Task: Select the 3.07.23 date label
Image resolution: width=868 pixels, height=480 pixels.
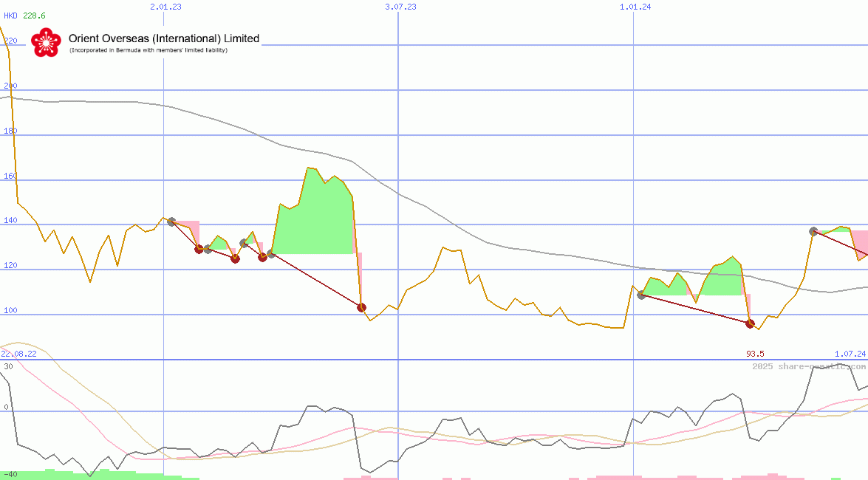Action: [401, 7]
